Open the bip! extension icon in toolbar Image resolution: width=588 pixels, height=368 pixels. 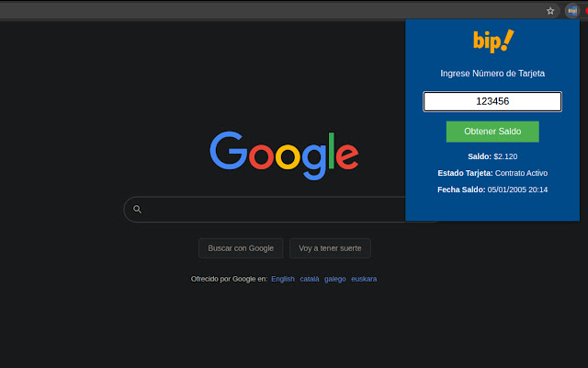coord(572,11)
